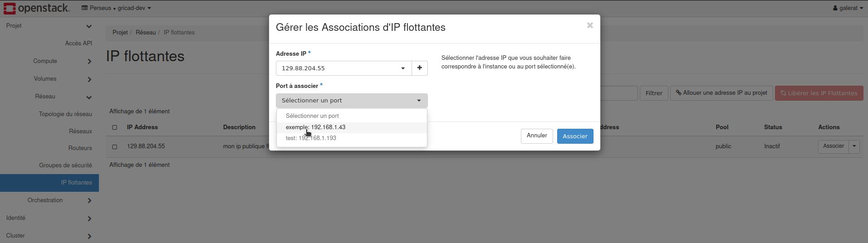Click Libérer les IP Flottantes button

click(x=819, y=93)
